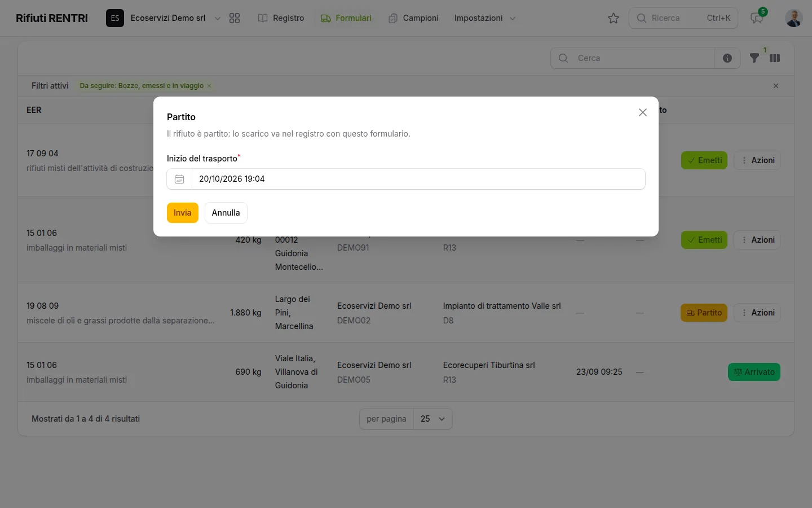Open the user profile avatar
This screenshot has height=508, width=812.
[794, 18]
